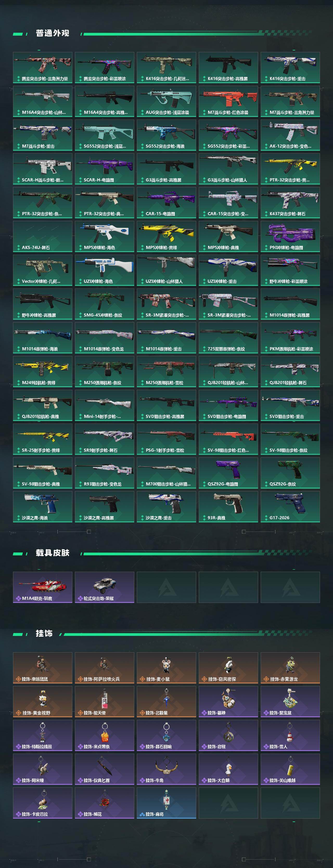Open the G17-2026 pistol skin
This screenshot has width=333, height=868.
(x=290, y=507)
